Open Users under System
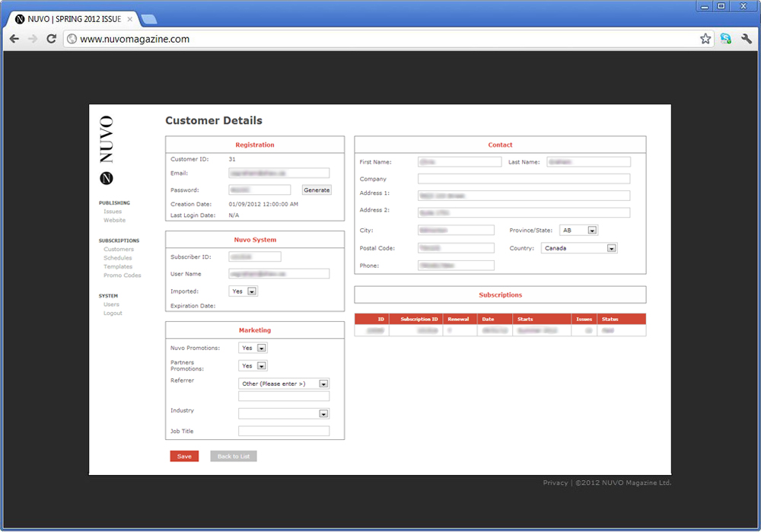The image size is (761, 532). pos(111,305)
